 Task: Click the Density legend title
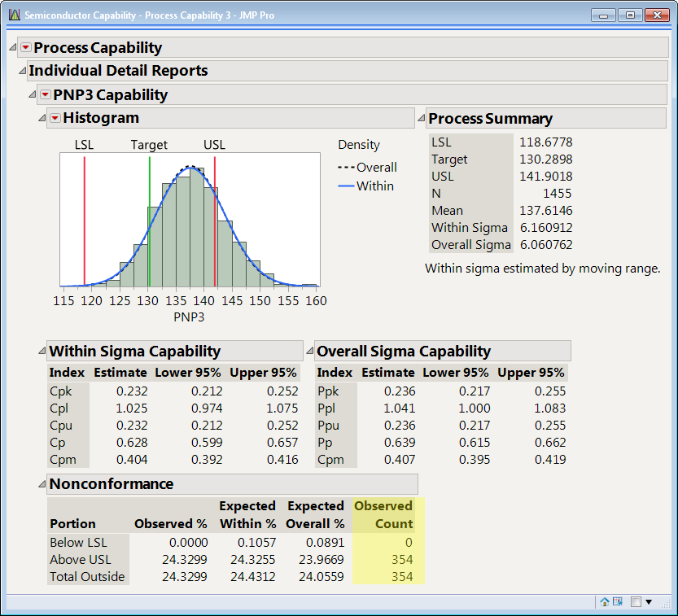coord(359,145)
